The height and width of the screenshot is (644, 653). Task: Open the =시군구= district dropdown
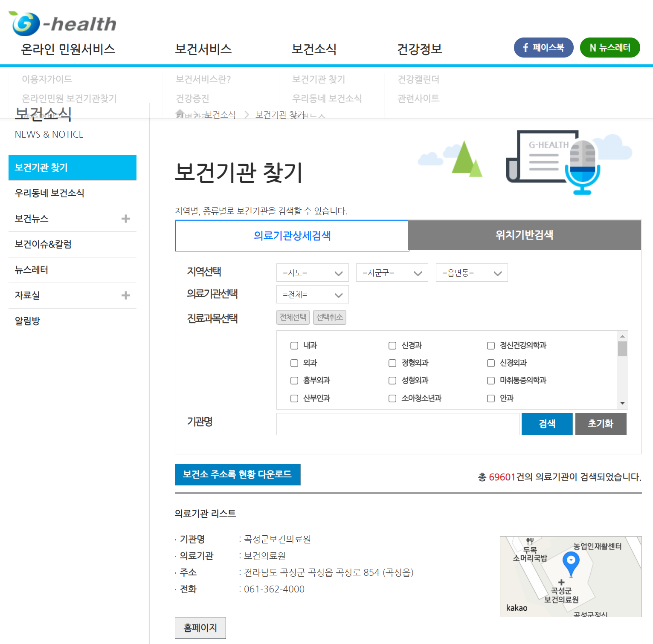click(x=392, y=273)
